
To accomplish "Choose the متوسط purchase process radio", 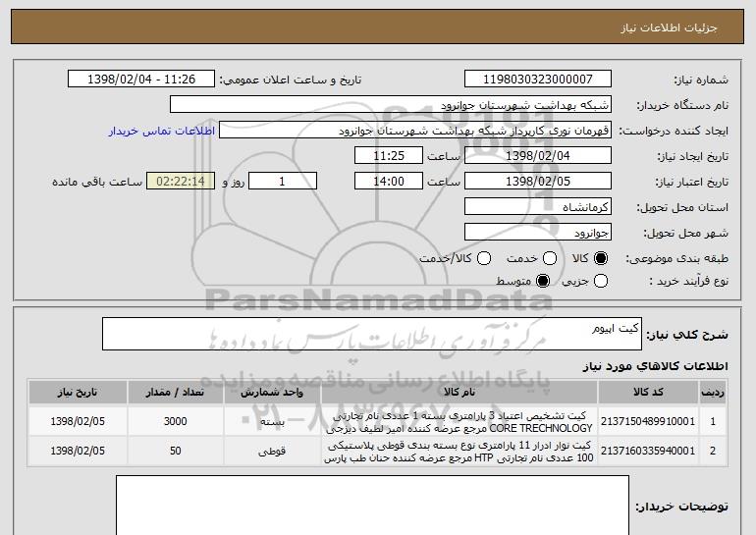I will coord(543,281).
